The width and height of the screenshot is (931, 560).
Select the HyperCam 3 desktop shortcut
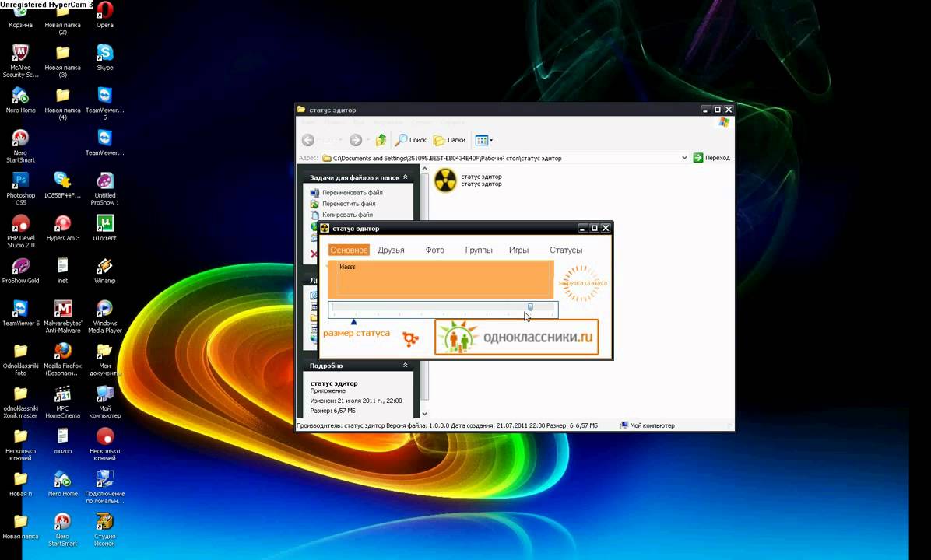[62, 228]
